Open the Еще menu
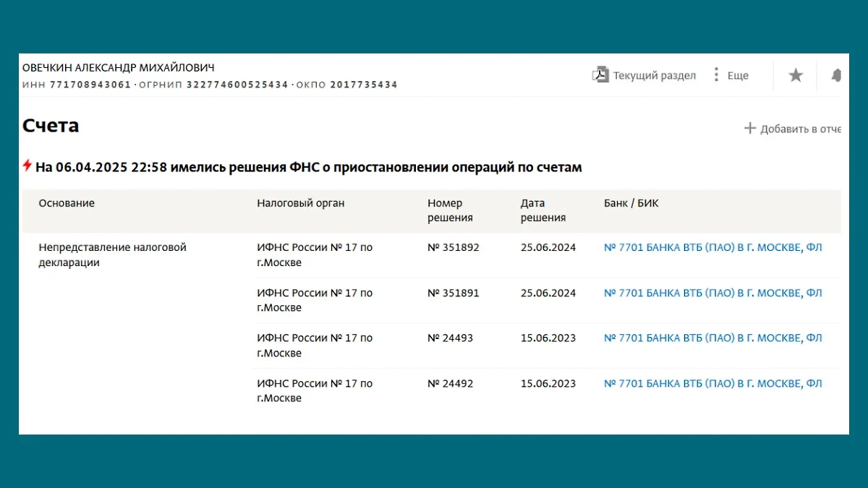Screen dimensions: 868x488 point(739,74)
